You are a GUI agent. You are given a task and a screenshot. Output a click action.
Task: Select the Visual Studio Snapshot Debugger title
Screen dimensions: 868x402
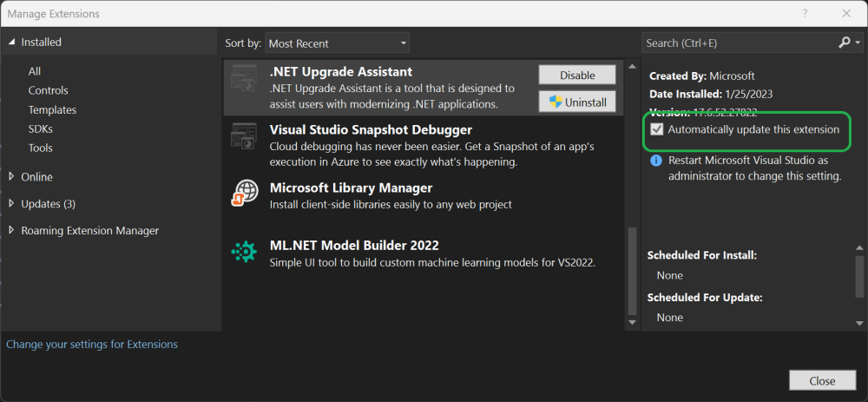tap(371, 129)
